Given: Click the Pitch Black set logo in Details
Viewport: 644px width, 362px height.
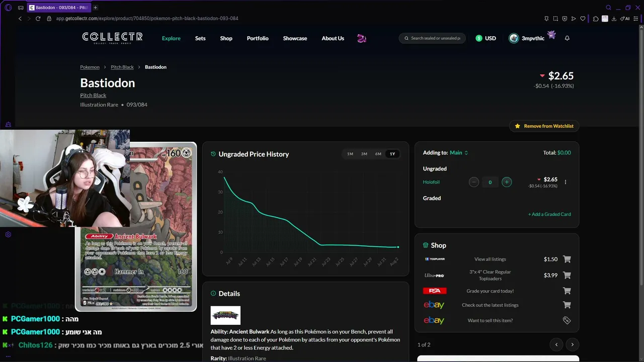Looking at the screenshot, I should 225,315.
